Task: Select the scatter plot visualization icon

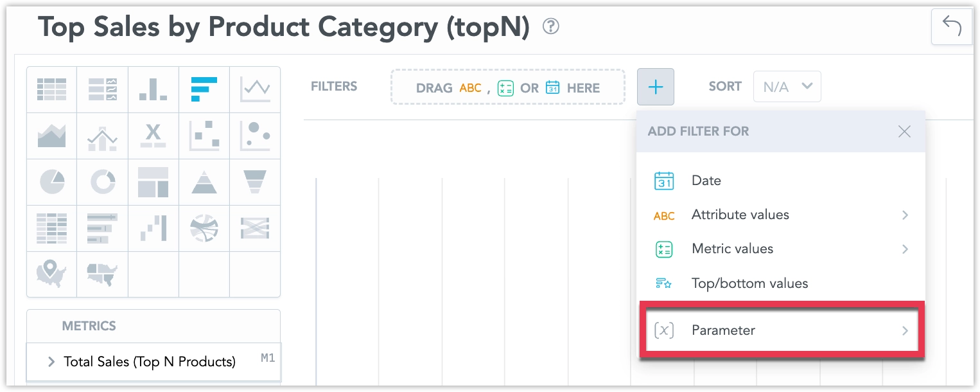Action: point(204,136)
